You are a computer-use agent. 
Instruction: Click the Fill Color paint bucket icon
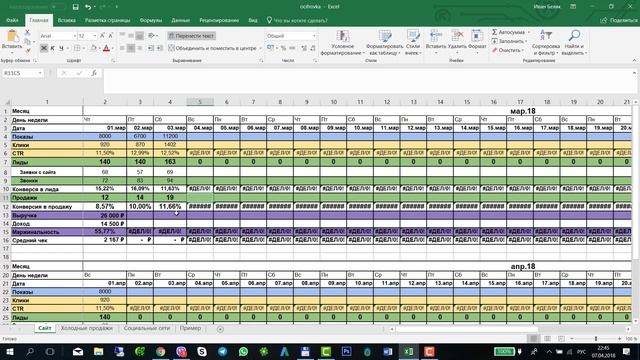coord(93,48)
